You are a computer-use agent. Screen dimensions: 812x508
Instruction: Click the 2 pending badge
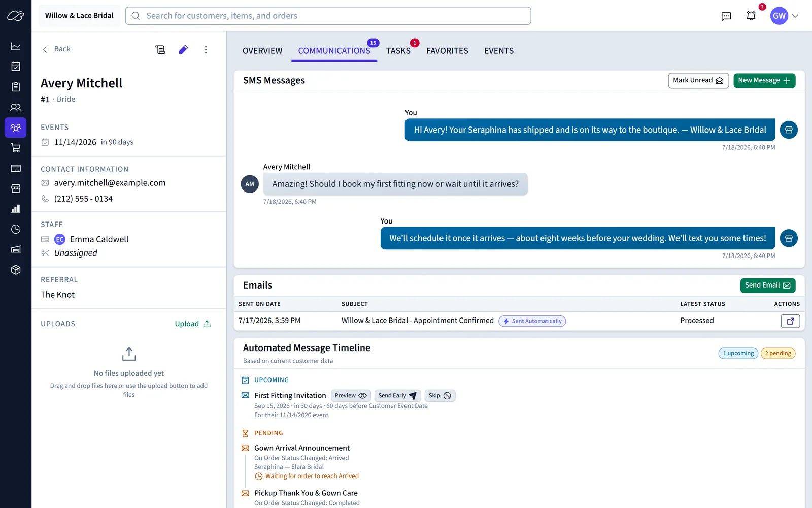pyautogui.click(x=778, y=354)
